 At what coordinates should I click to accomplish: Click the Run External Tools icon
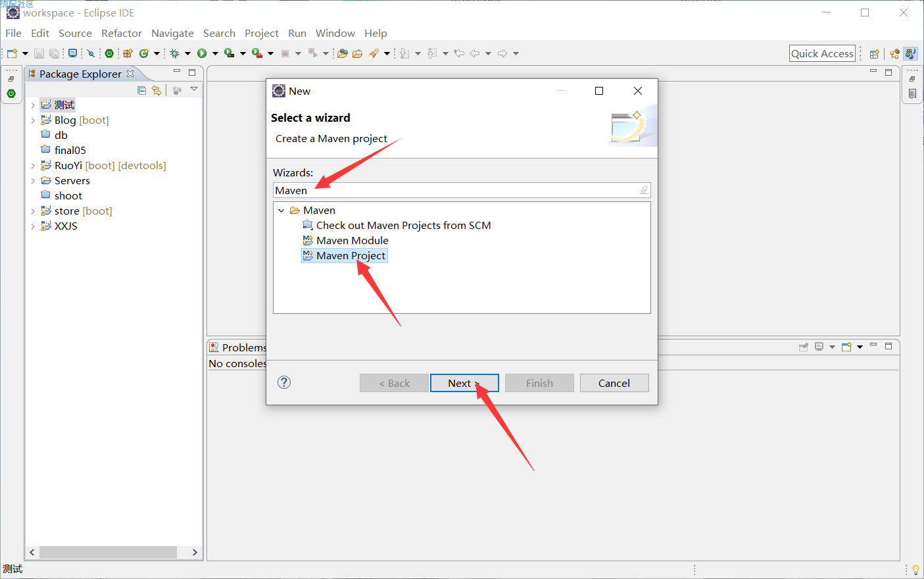pyautogui.click(x=257, y=53)
